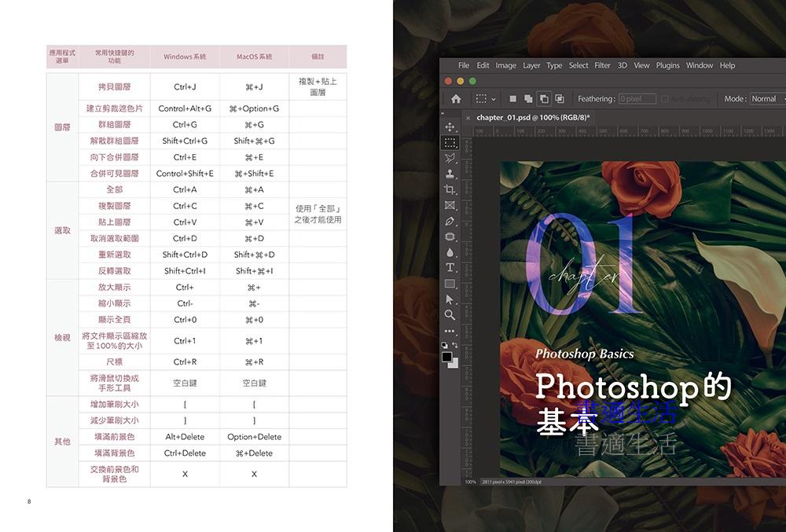Open the Type menu
Viewport: 786px width, 532px height.
(554, 65)
